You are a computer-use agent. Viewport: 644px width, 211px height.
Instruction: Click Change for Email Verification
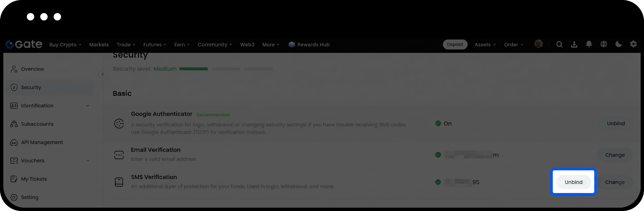pyautogui.click(x=614, y=155)
